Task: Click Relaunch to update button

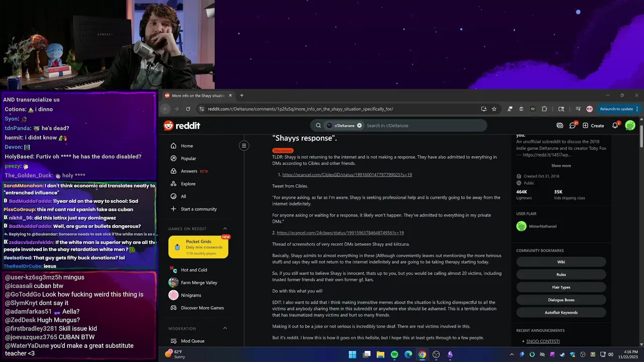Action: (x=616, y=109)
